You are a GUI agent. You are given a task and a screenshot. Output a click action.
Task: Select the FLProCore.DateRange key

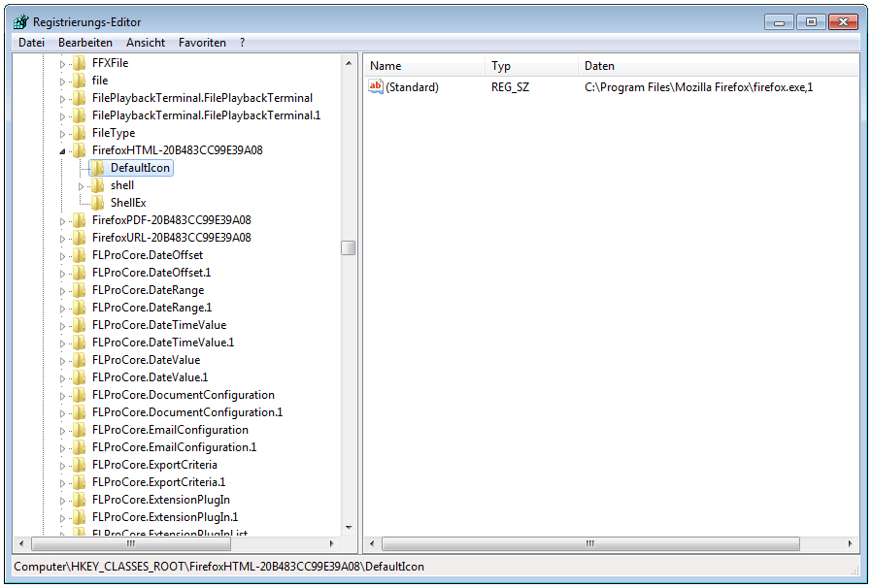coord(148,290)
